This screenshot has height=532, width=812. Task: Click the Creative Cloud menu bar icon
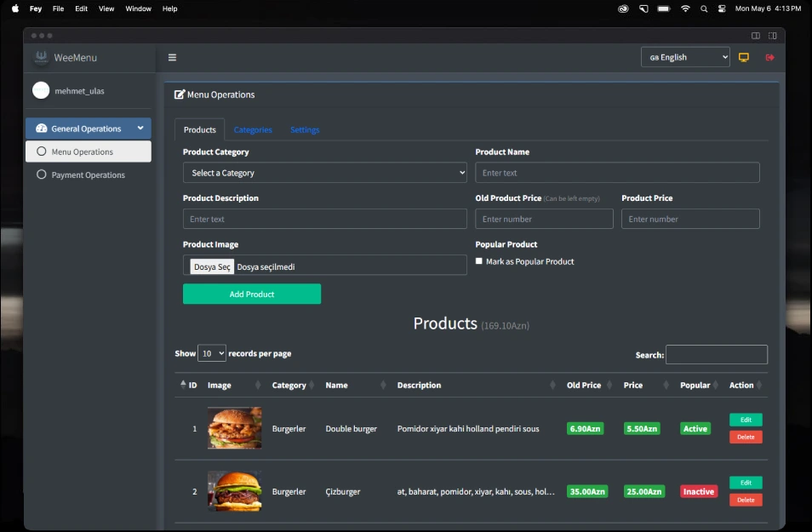[623, 9]
